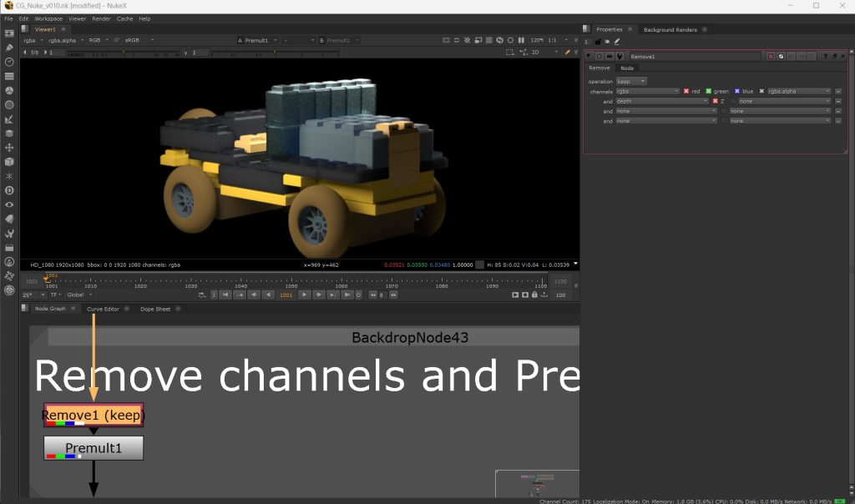Viewport: 855px width, 504px height.
Task: Open the Workspace menu
Action: click(x=48, y=18)
